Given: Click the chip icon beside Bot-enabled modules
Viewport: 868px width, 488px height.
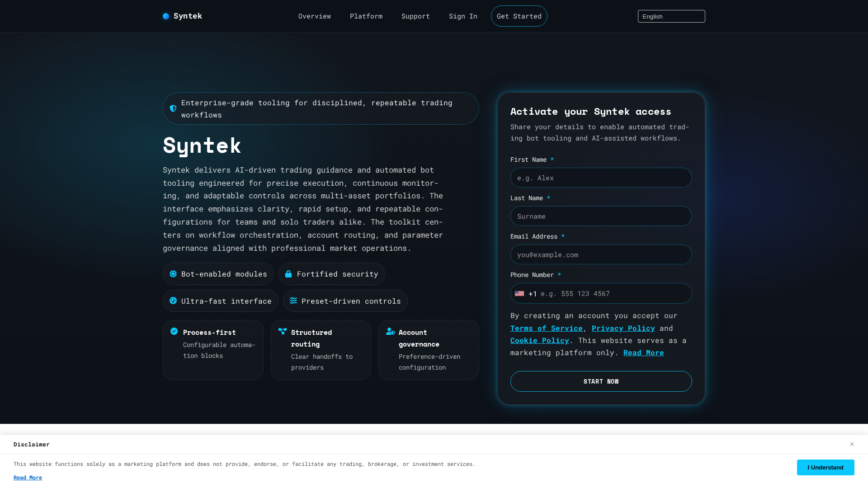Looking at the screenshot, I should click(x=173, y=274).
